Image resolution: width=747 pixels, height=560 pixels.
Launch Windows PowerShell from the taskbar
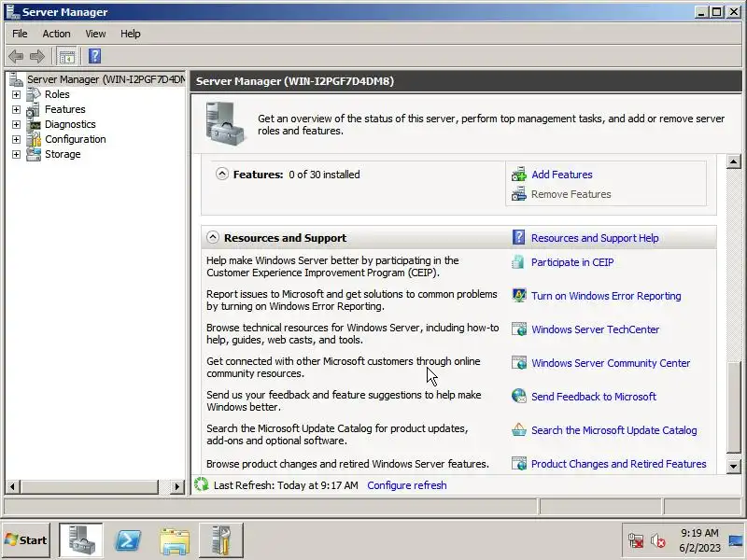[x=128, y=540]
